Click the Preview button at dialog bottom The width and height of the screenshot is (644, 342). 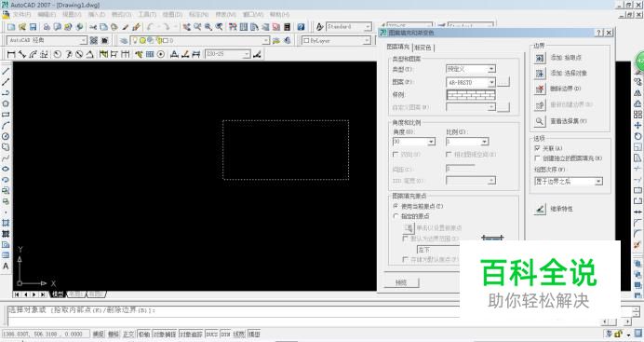point(401,282)
